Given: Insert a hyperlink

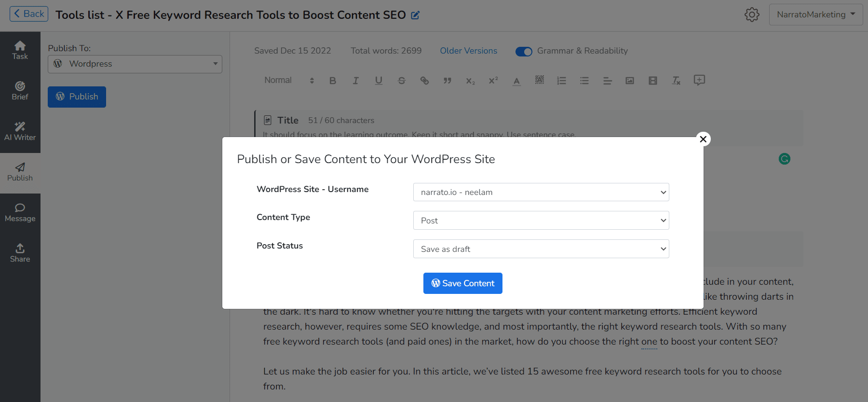Looking at the screenshot, I should [424, 81].
